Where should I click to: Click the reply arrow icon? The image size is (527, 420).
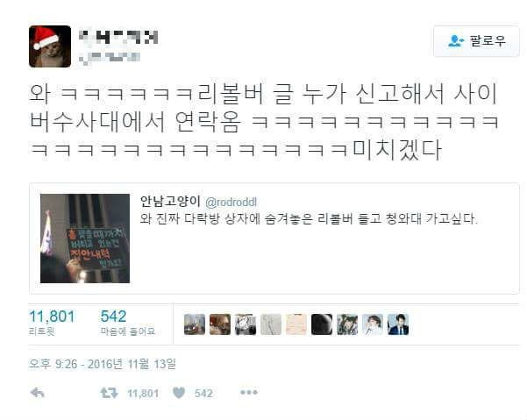pyautogui.click(x=38, y=393)
